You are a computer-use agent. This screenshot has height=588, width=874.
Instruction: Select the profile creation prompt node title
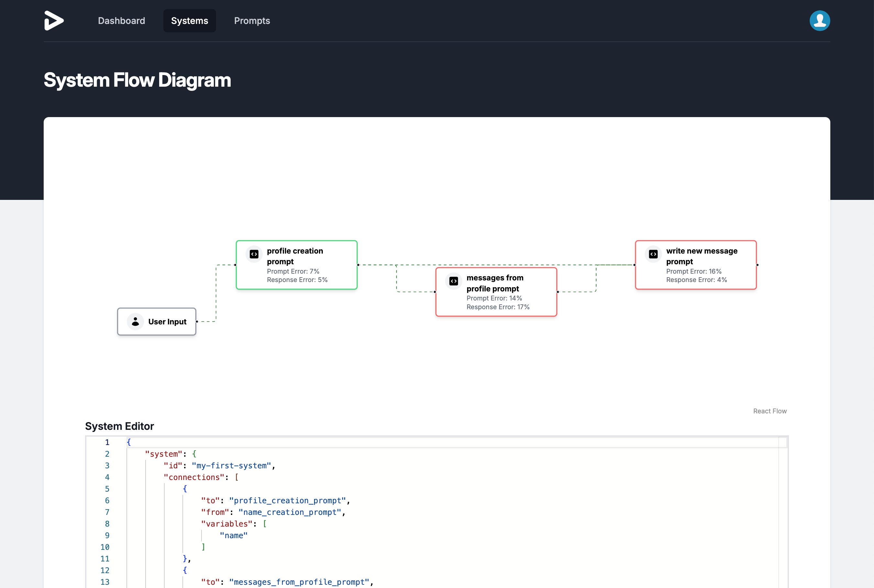click(295, 256)
